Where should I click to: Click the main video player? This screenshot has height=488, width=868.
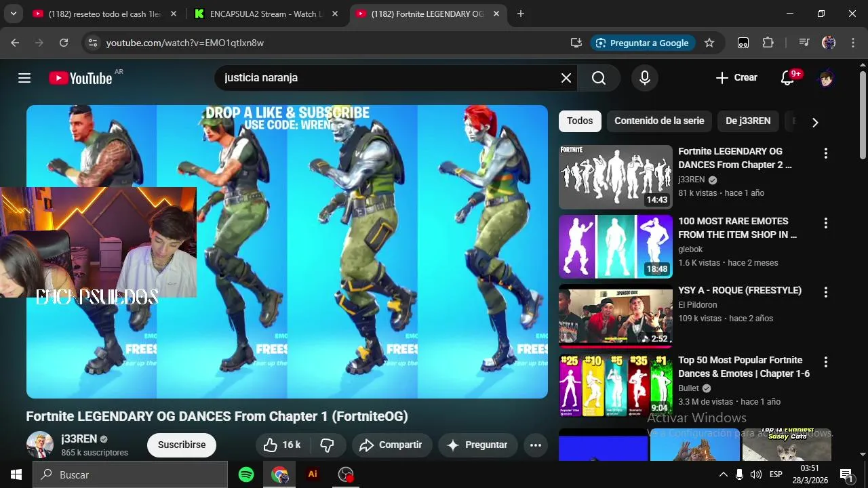pos(287,251)
